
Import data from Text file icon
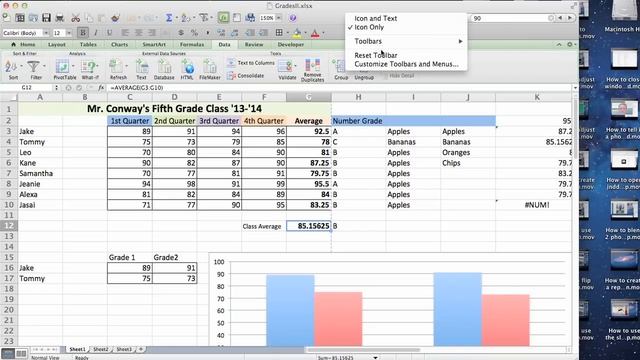141,67
